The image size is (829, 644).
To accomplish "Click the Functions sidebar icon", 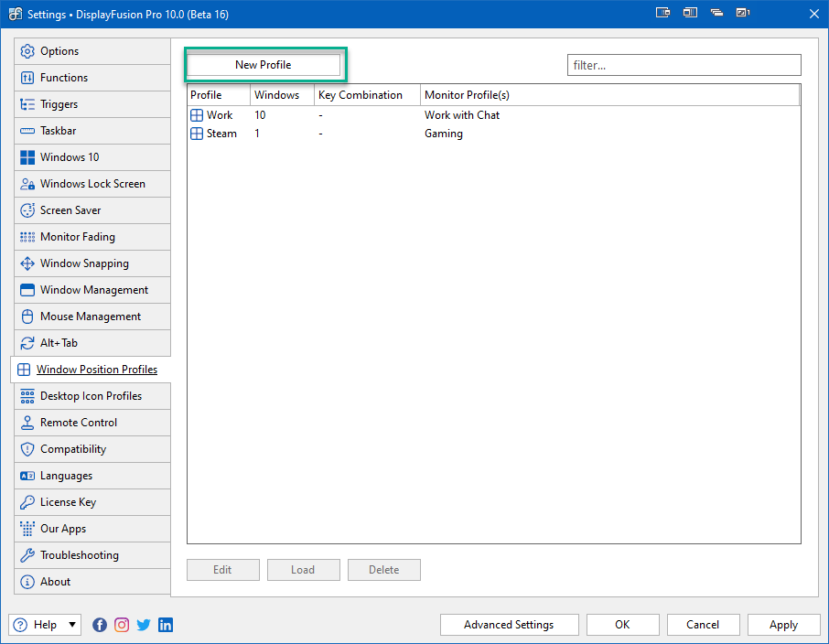I will pos(27,78).
